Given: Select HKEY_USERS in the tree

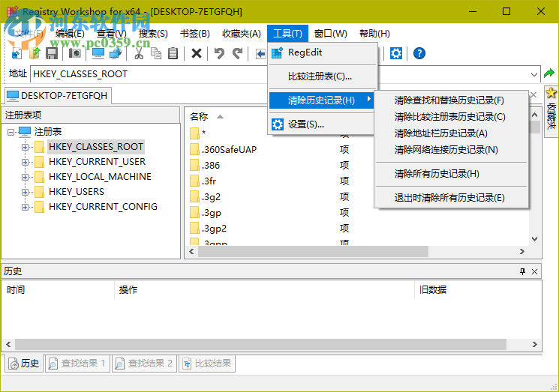Looking at the screenshot, I should (x=77, y=192).
